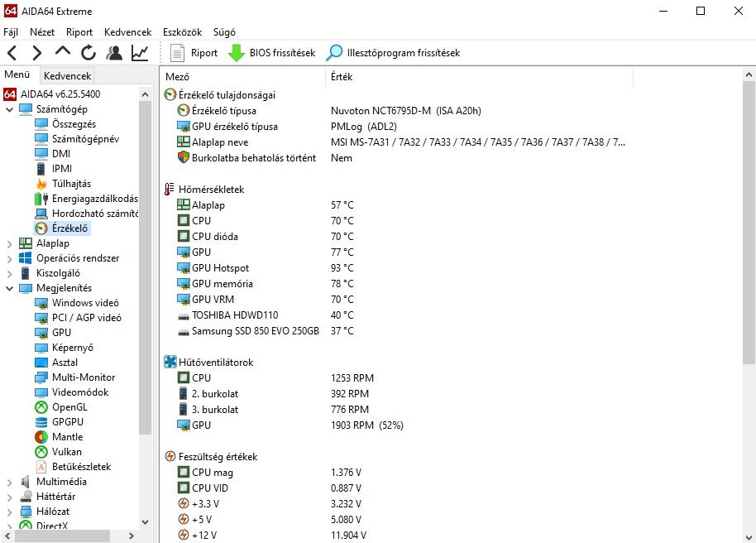Expand the Multimédia tree node
The width and height of the screenshot is (756, 543).
pyautogui.click(x=9, y=483)
